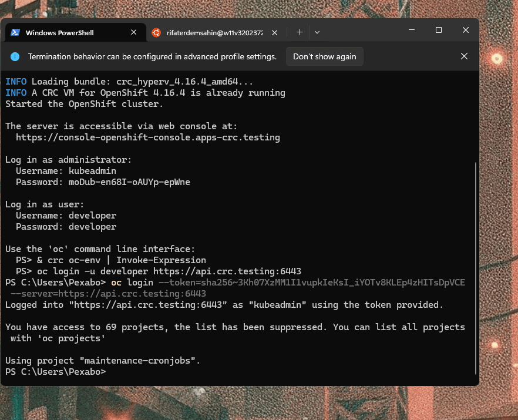Click the kubeadmin password text
Screen dimensions: 518x420
click(129, 182)
